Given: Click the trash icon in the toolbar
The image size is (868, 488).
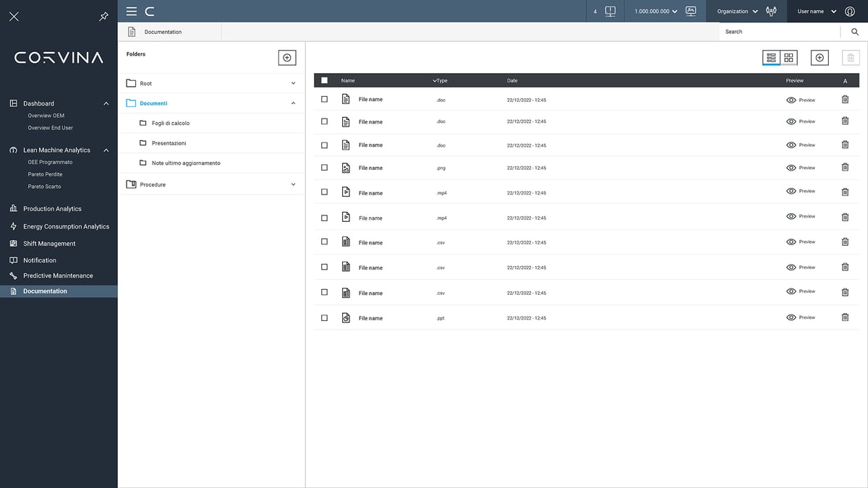Looking at the screenshot, I should click(850, 57).
